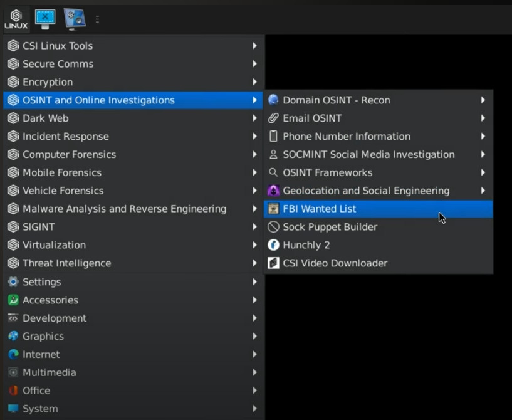The image size is (512, 420).
Task: Open the OSINT Frameworks submenu
Action: (x=327, y=172)
